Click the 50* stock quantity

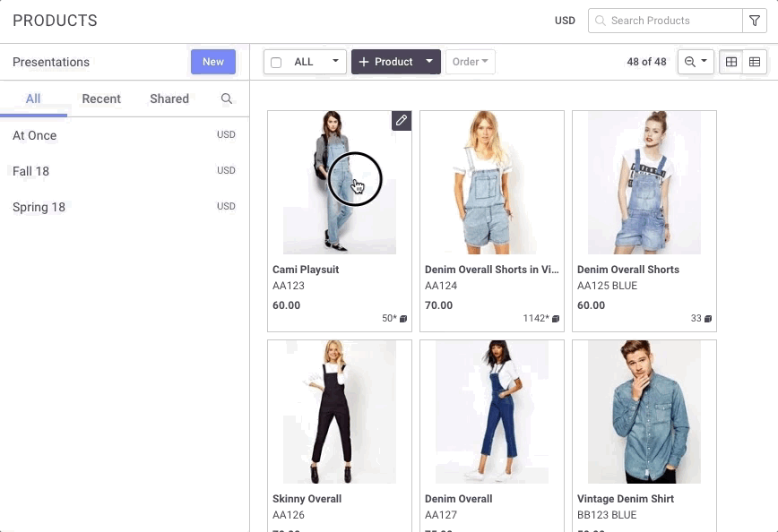390,318
